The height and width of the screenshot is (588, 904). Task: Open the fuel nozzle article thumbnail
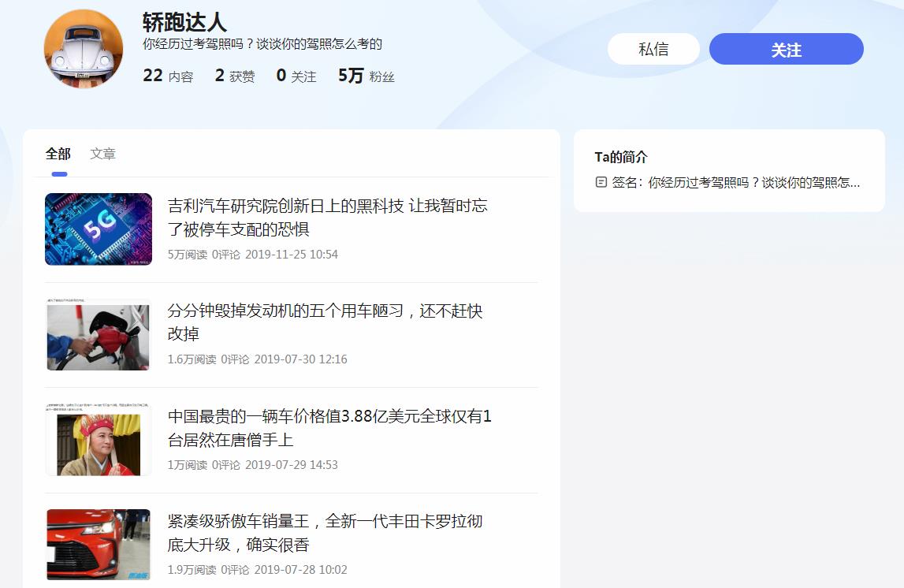[99, 334]
